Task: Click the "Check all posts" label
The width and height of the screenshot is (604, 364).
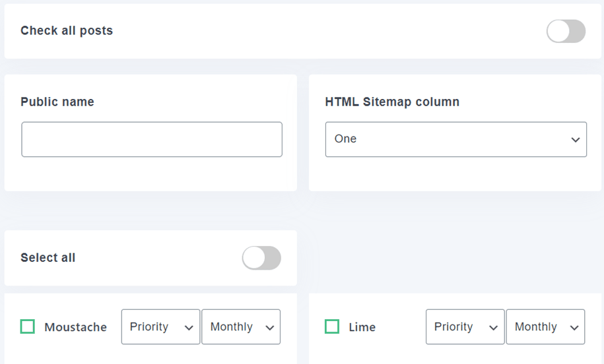Action: tap(67, 31)
